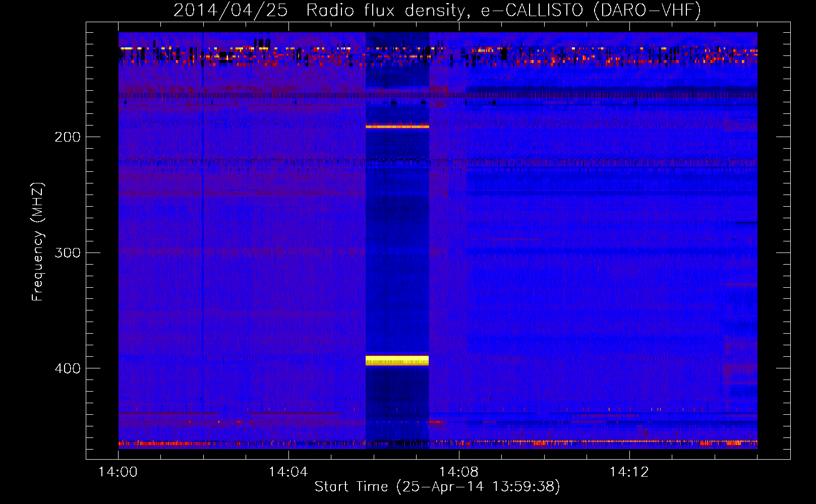Click the 200 frequency tick label
The width and height of the screenshot is (816, 504).
[x=68, y=137]
